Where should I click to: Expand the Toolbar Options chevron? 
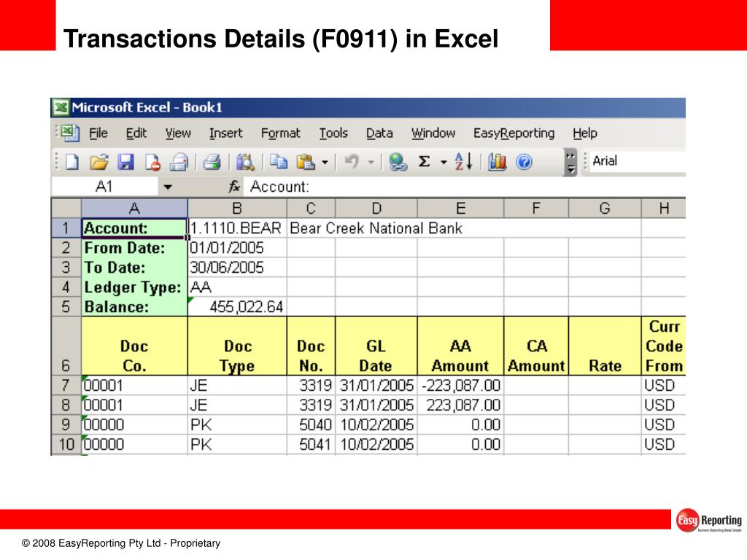pyautogui.click(x=570, y=163)
